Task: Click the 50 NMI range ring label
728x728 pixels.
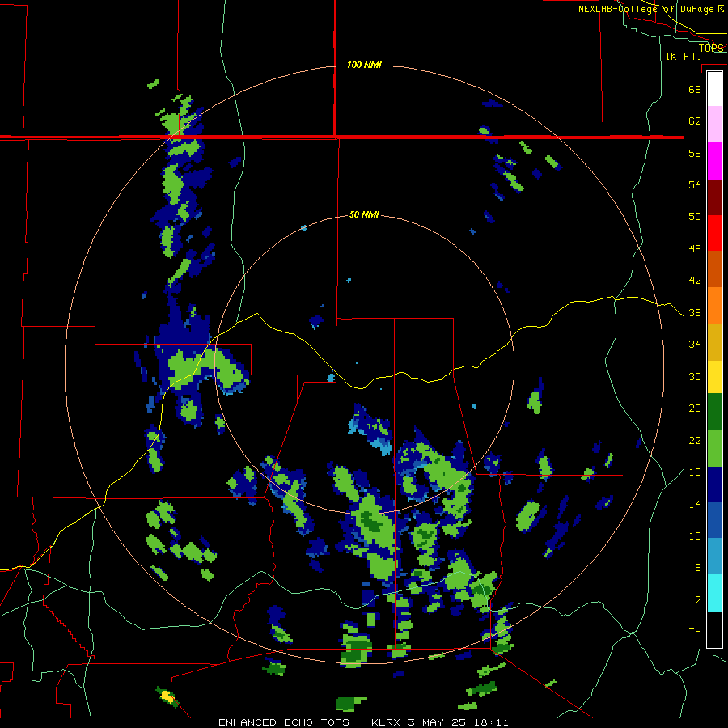Action: click(x=364, y=215)
